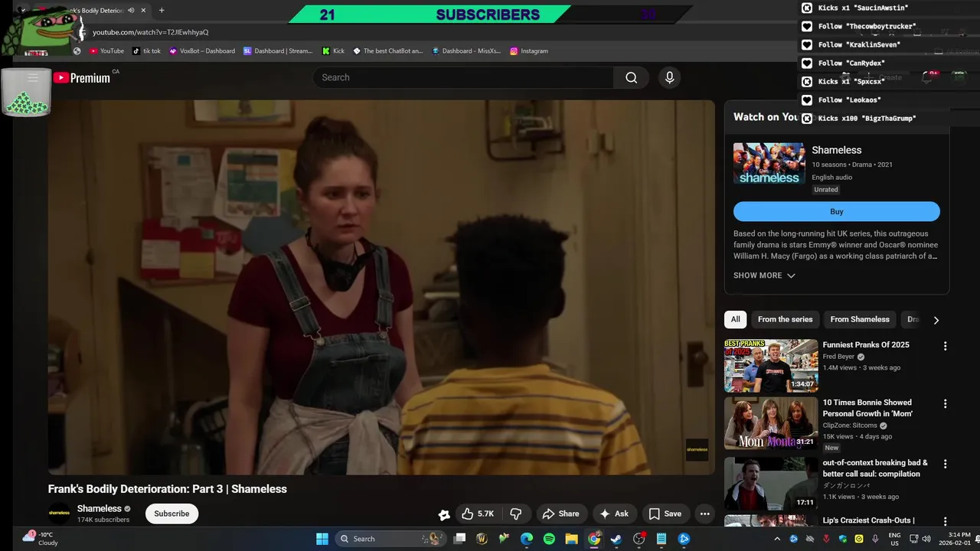Show hidden system tray icons
The height and width of the screenshot is (551, 980).
tap(778, 539)
